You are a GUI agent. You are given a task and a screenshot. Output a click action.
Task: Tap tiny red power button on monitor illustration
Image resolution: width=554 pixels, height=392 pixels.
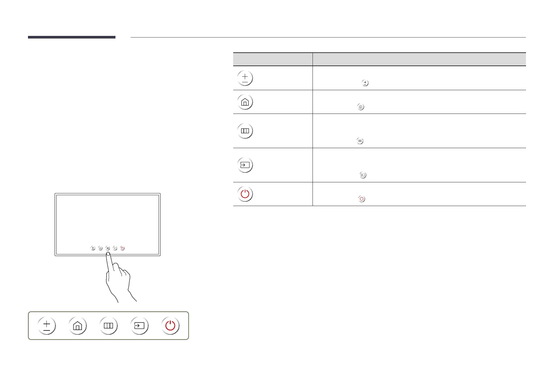122,248
